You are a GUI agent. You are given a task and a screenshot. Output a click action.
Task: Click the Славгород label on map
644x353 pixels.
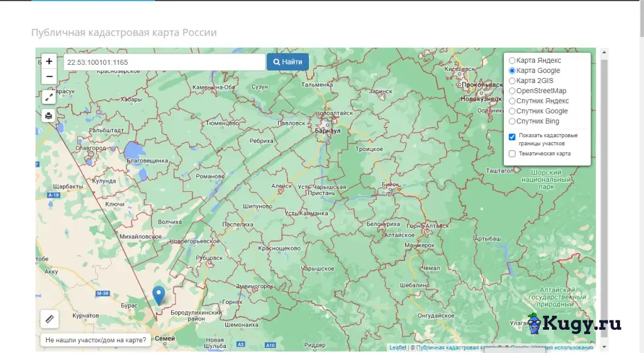pyautogui.click(x=91, y=148)
